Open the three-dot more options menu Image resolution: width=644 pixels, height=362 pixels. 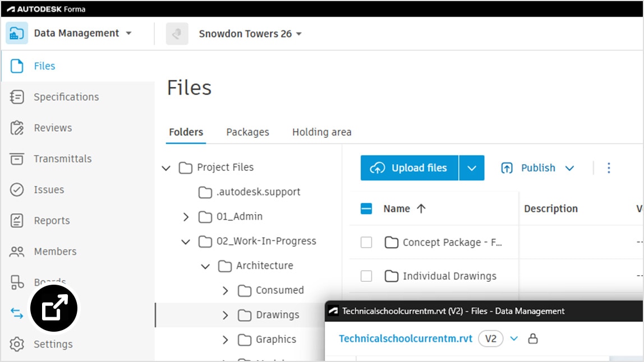609,168
